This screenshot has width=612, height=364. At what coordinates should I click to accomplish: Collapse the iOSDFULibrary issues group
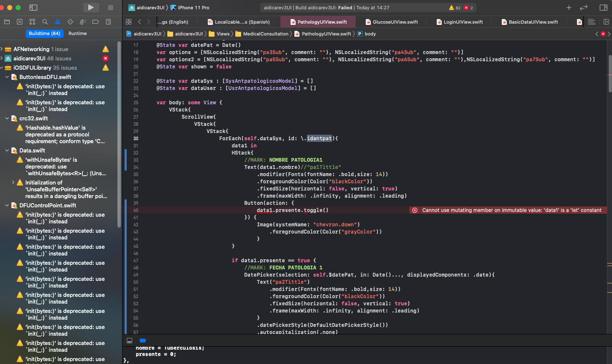coord(2,68)
